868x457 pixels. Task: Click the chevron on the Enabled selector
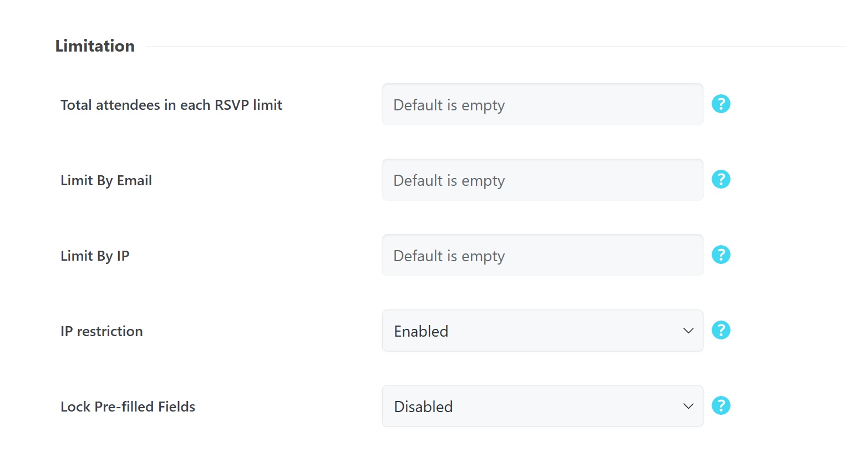[688, 331]
